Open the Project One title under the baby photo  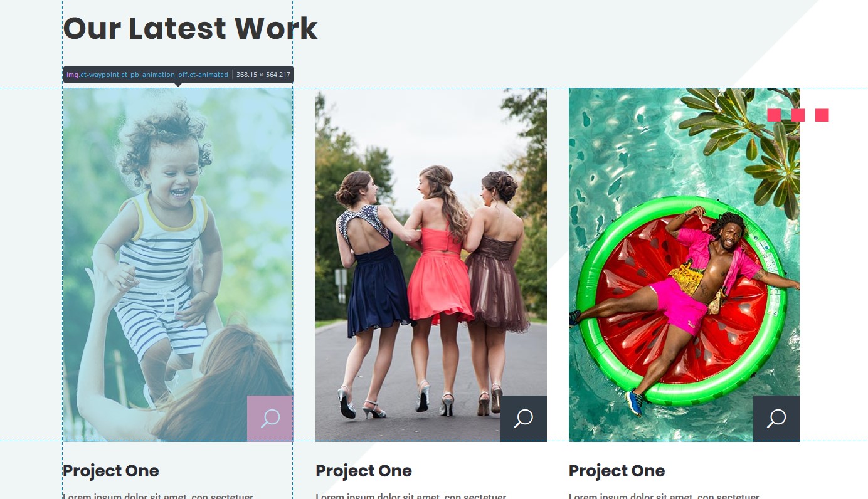click(x=111, y=471)
